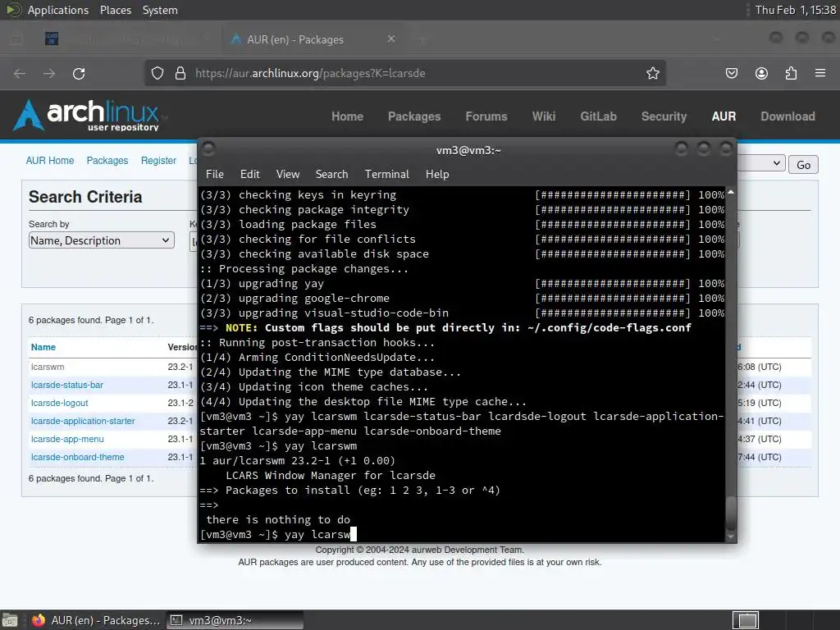840x630 pixels.
Task: Open the Packages sub-navigation link
Action: click(x=107, y=160)
